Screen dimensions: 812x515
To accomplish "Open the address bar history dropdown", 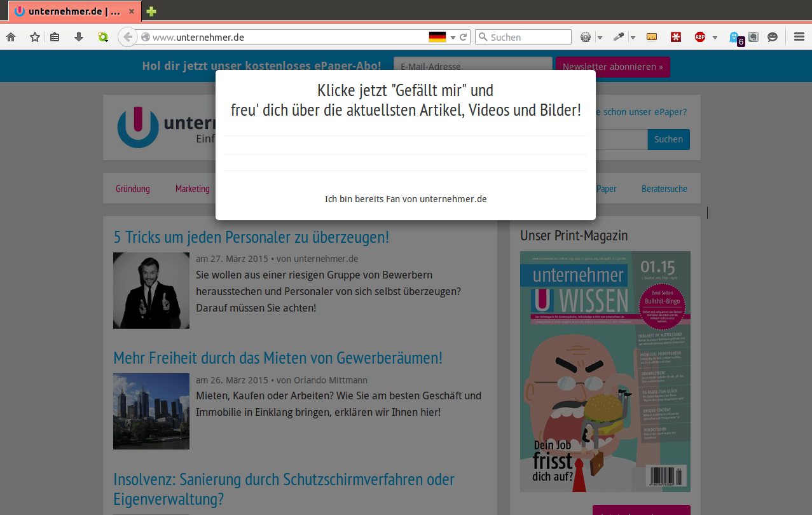I will point(453,38).
